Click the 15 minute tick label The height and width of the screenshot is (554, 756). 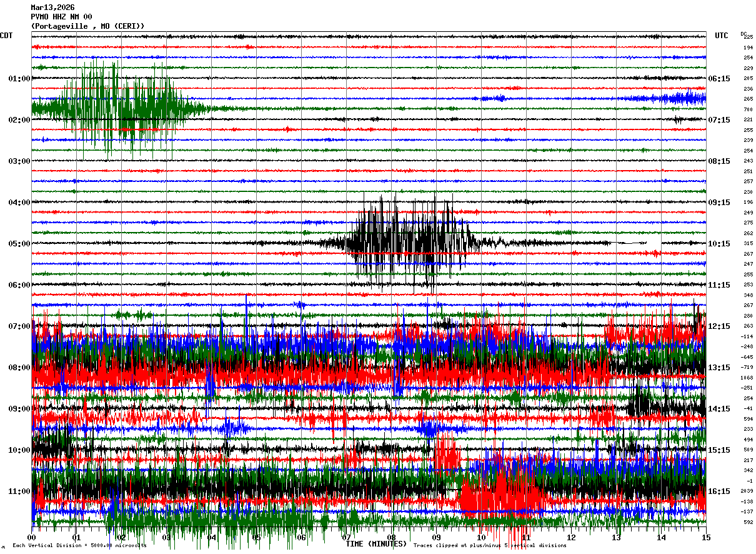(706, 538)
